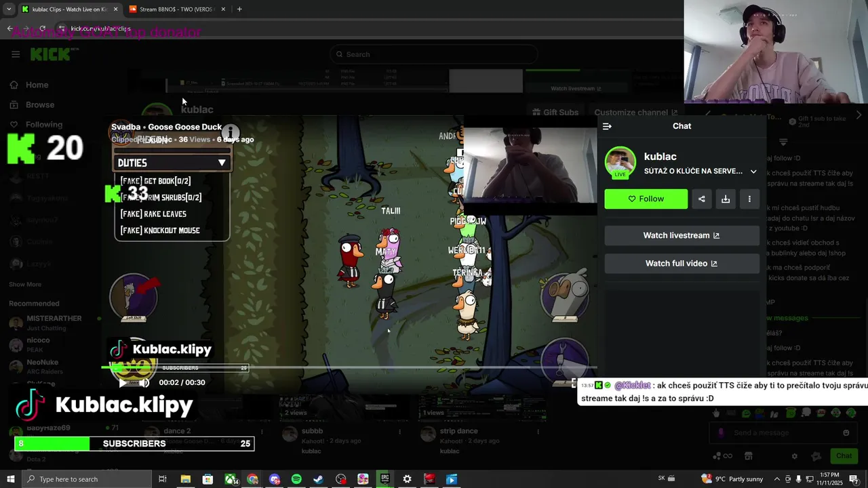Screen dimensions: 868x488
Task: Open Home in Kick sidebar
Action: 37,85
